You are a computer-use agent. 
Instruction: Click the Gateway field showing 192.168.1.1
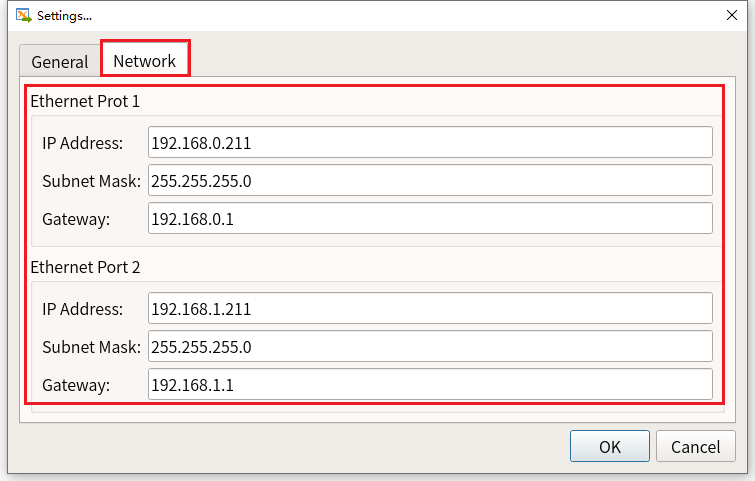click(x=430, y=384)
